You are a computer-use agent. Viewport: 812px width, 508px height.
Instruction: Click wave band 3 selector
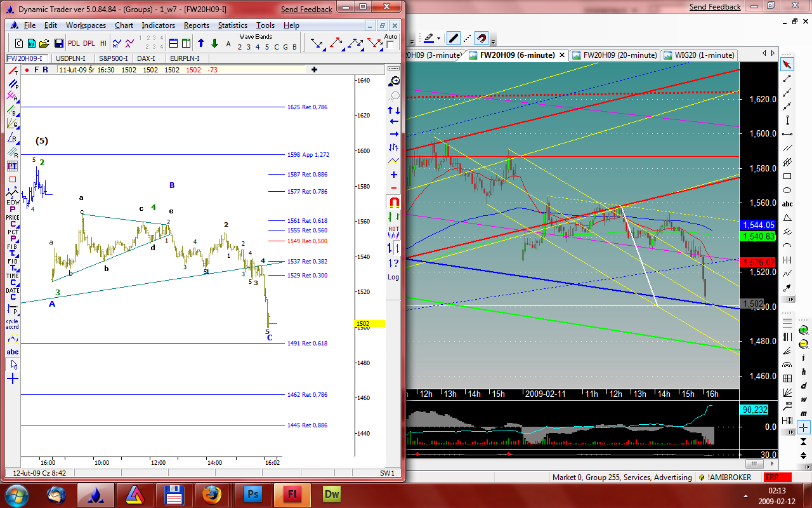tap(249, 47)
